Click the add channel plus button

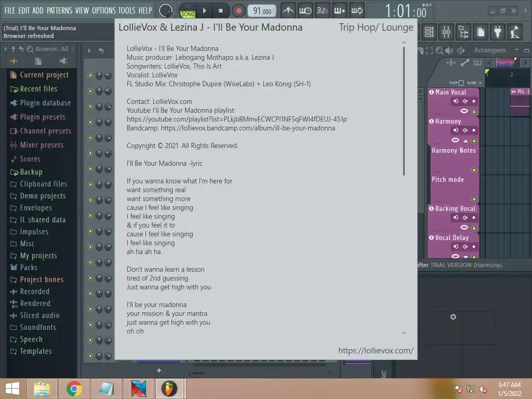(x=159, y=370)
